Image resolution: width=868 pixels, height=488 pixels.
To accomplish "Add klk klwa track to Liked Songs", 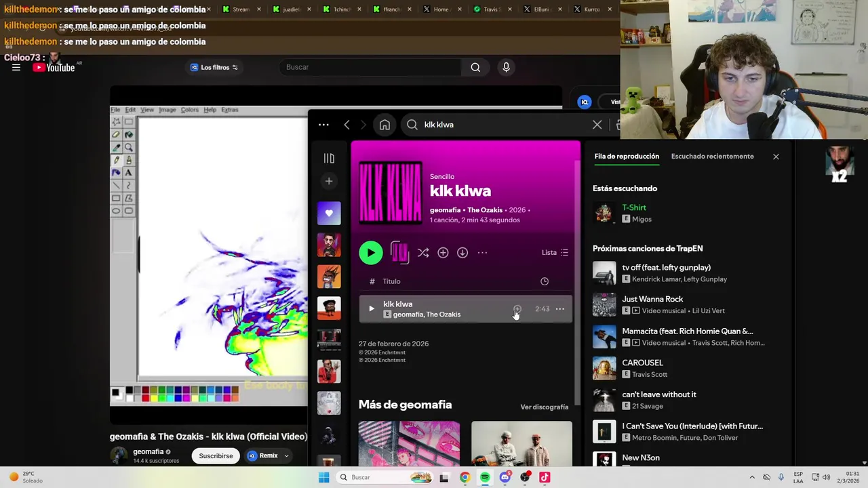I will pyautogui.click(x=517, y=309).
